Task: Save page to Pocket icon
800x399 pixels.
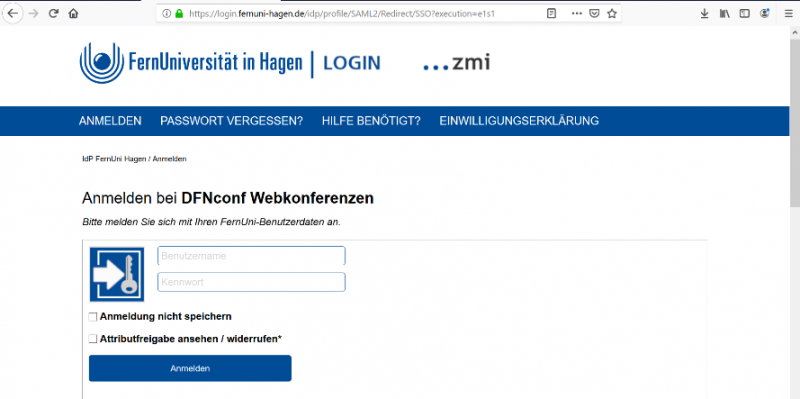Action: (594, 14)
